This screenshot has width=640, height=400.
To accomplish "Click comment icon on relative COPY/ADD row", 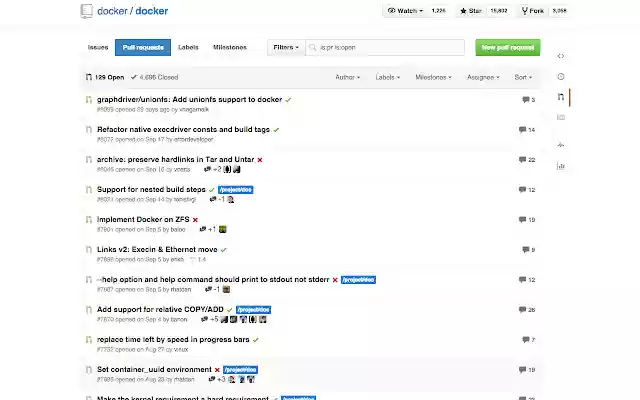I will pos(522,310).
